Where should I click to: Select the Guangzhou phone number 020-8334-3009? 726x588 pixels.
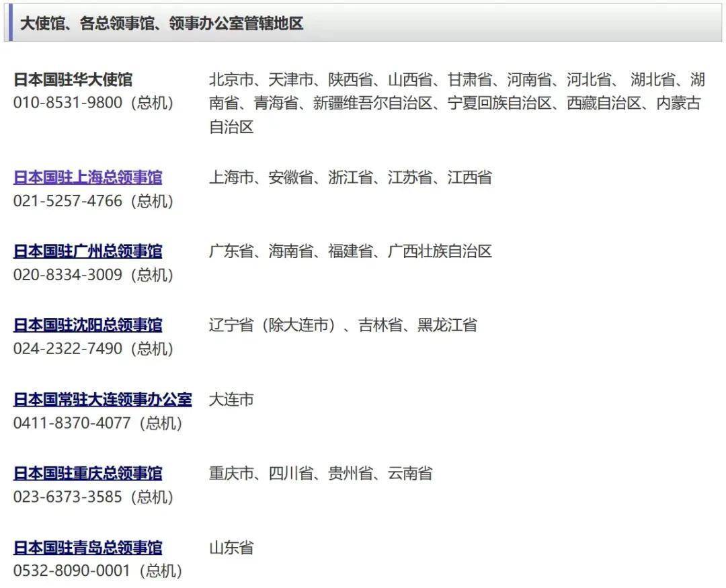(x=68, y=275)
